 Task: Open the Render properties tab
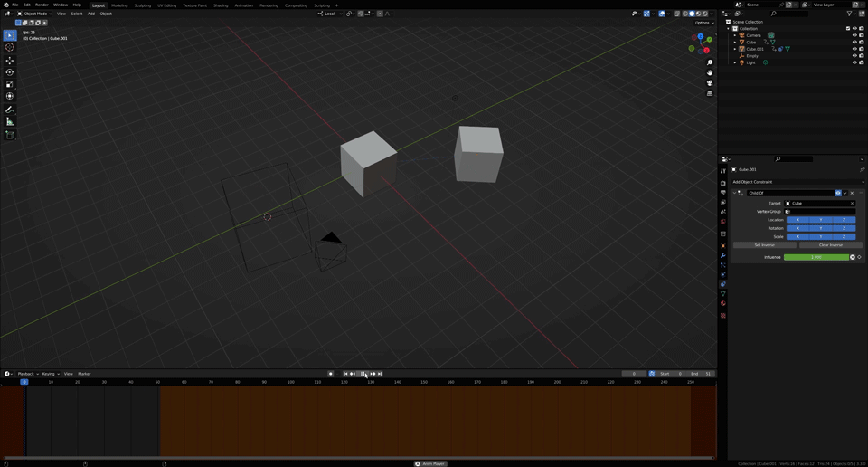(x=723, y=183)
